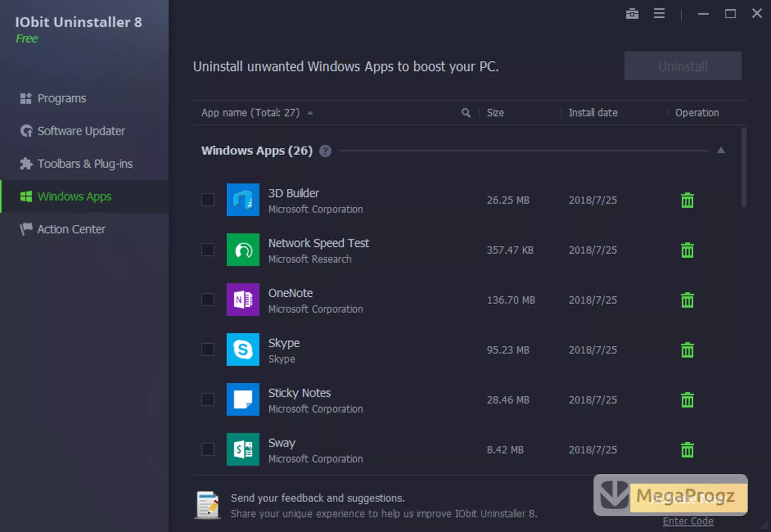Screen dimensions: 771x532
Task: Tick the Network Speed Test checkbox
Action: point(208,249)
